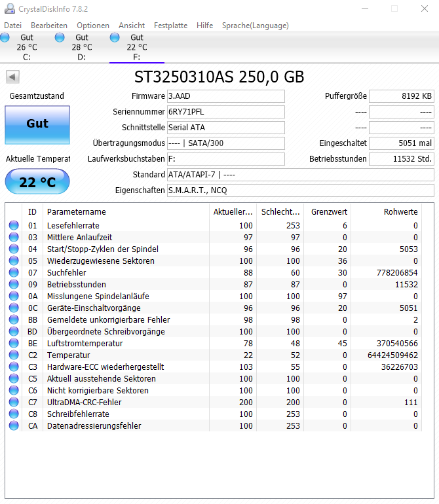Select Grenzwert value 97 in Misslungene Spindelanläufe
The height and width of the screenshot is (504, 439).
[x=343, y=296]
